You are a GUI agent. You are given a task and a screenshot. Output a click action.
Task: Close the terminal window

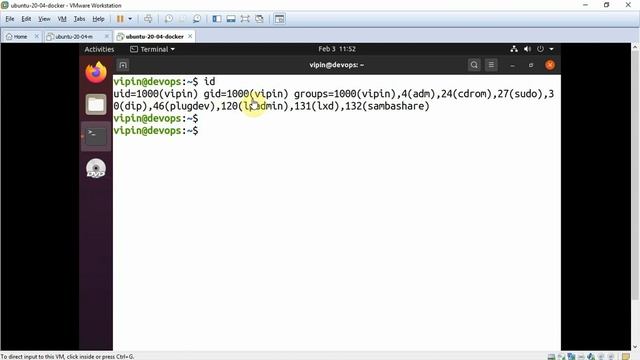[550, 65]
